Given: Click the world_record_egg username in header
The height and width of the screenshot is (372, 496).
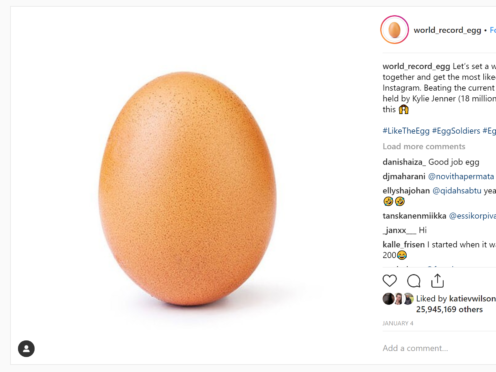Looking at the screenshot, I should coord(447,30).
